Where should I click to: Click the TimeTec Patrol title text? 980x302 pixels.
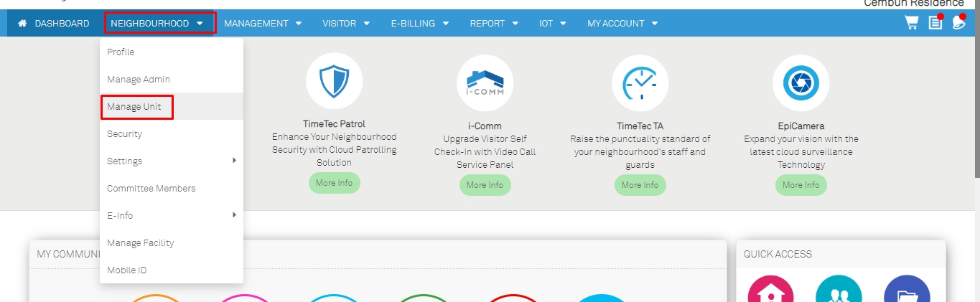[334, 123]
